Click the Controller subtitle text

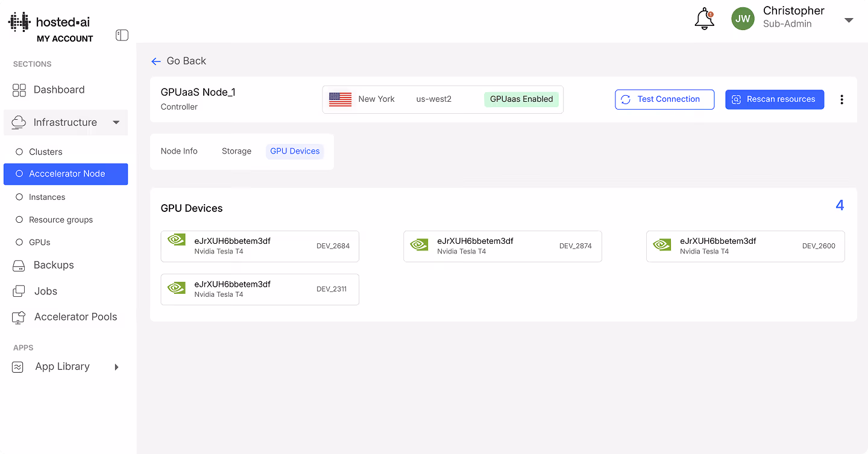click(179, 107)
